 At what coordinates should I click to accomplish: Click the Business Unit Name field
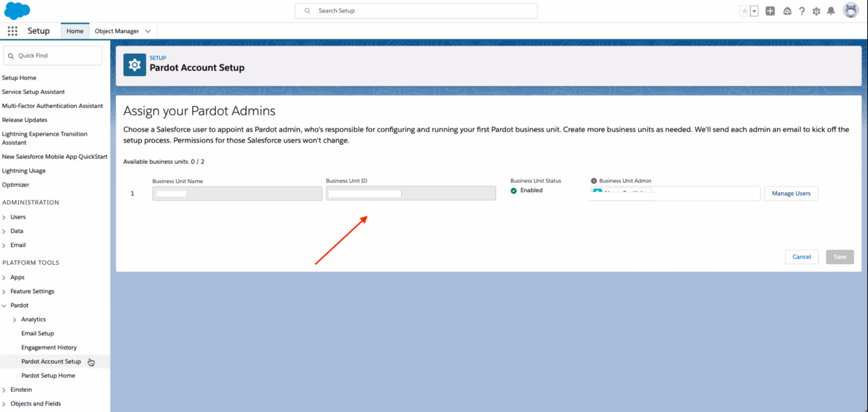(237, 194)
